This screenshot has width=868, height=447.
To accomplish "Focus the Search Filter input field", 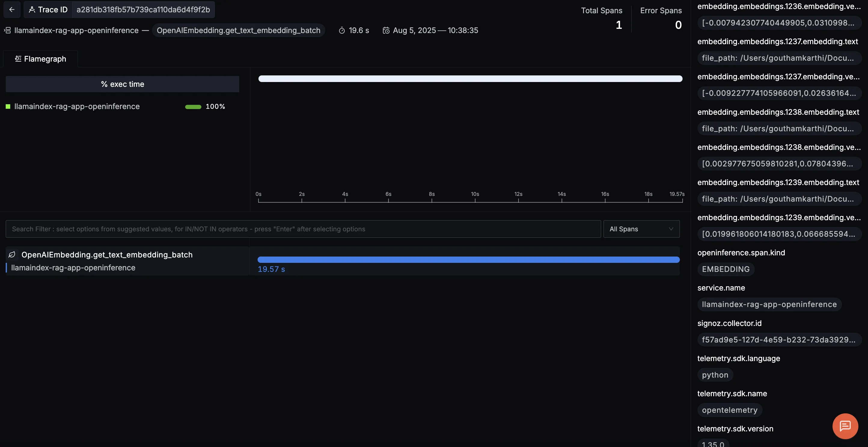I will click(x=303, y=229).
